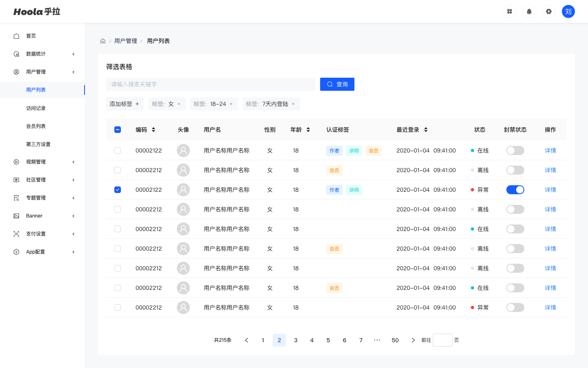Click the 添加标签 + button
Viewport: 588px width, 368px height.
[125, 104]
